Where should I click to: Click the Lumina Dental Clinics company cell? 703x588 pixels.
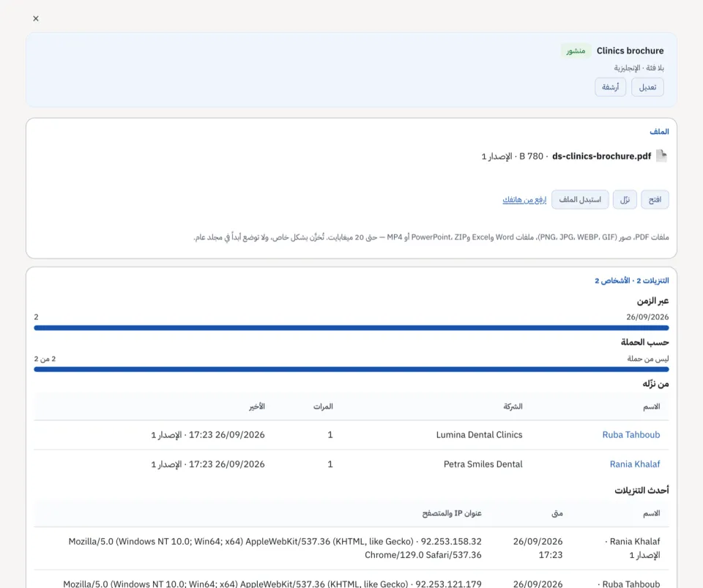tap(479, 435)
